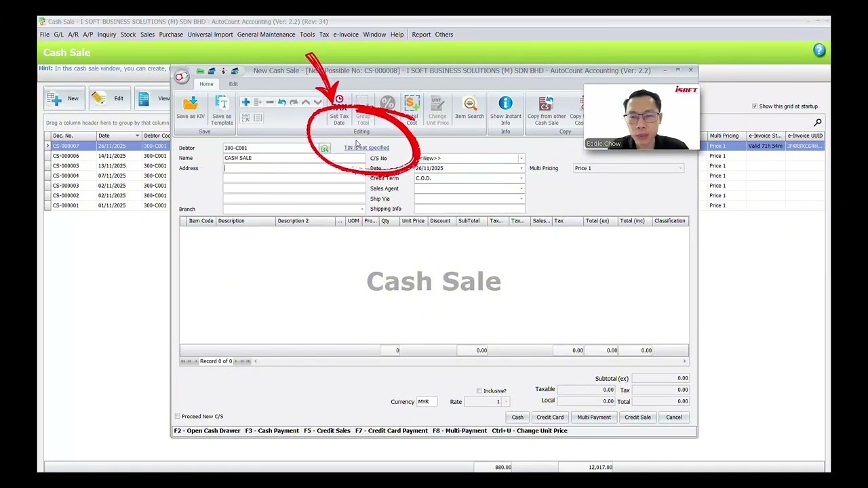Click the Unit Price column header
Image resolution: width=868 pixels, height=488 pixels.
413,221
